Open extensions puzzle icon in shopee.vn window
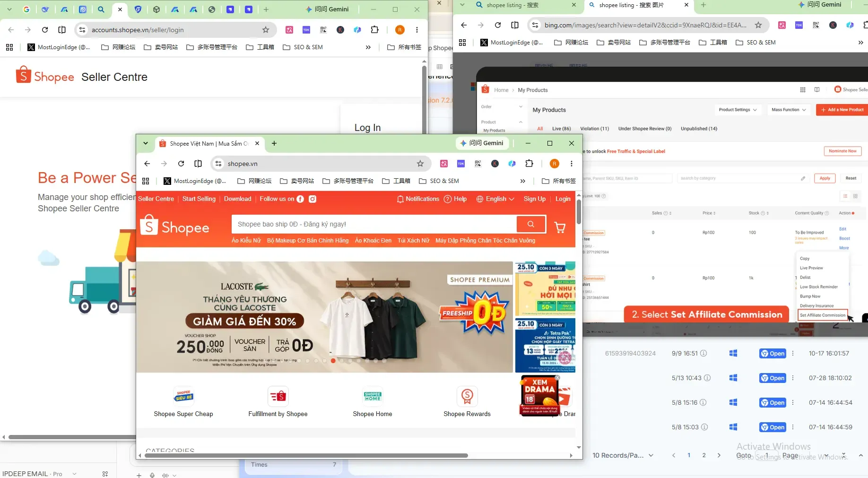The image size is (868, 478). [x=529, y=164]
